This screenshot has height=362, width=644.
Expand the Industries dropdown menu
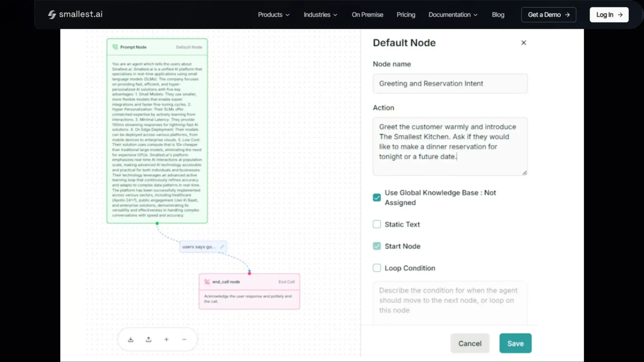[x=320, y=15]
